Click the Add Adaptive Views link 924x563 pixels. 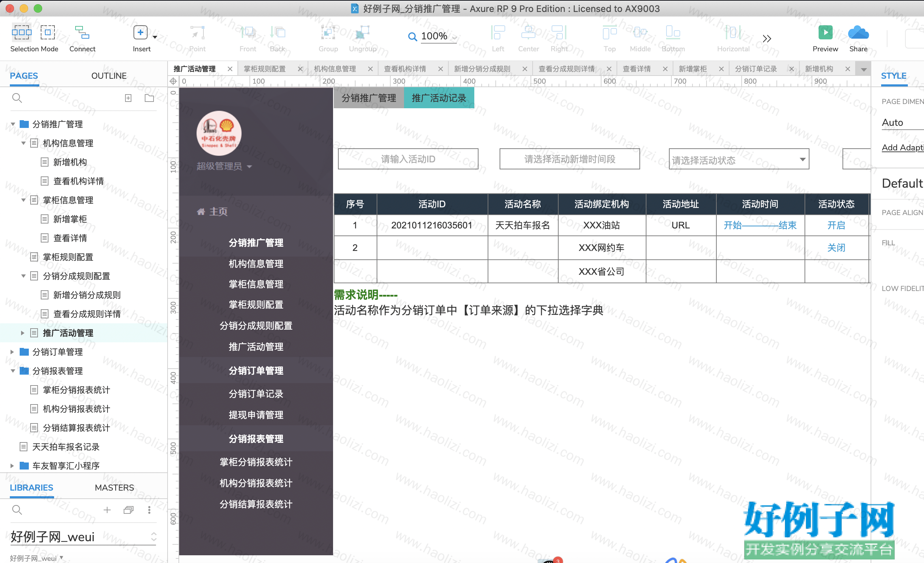click(x=902, y=147)
